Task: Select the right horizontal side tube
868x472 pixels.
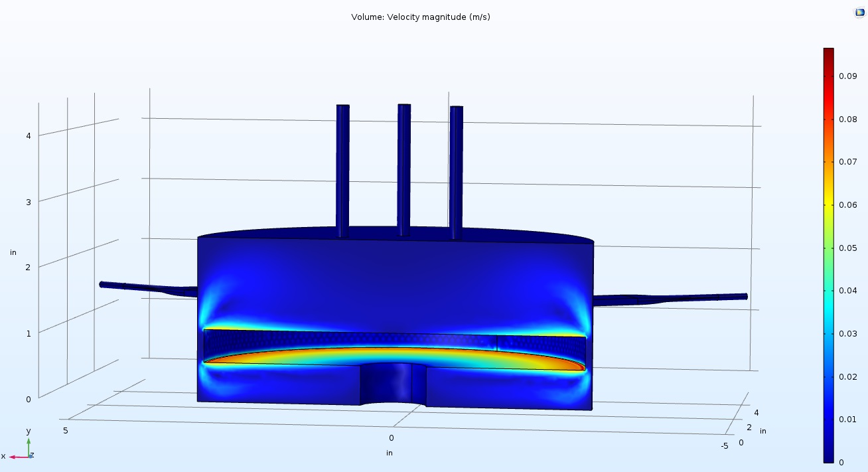Action: pyautogui.click(x=670, y=299)
